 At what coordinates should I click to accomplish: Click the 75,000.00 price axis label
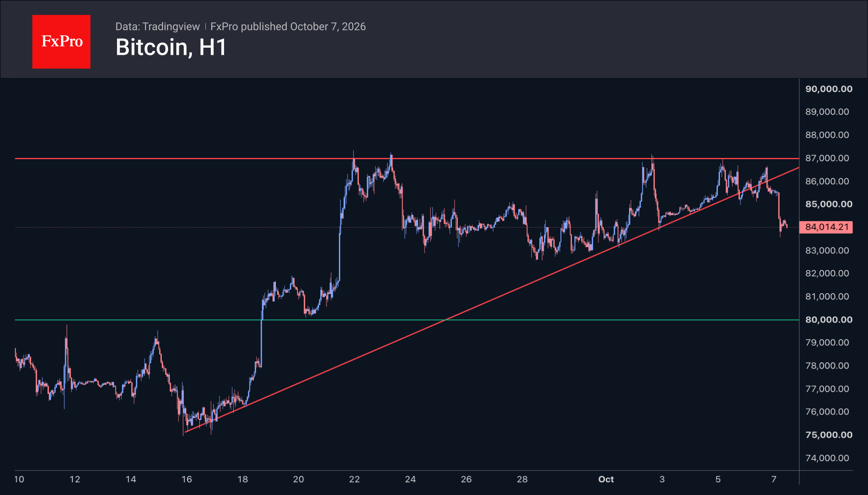coord(829,435)
